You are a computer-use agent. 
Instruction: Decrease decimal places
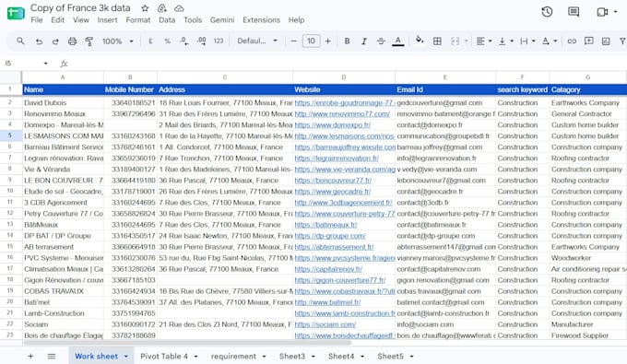point(183,41)
